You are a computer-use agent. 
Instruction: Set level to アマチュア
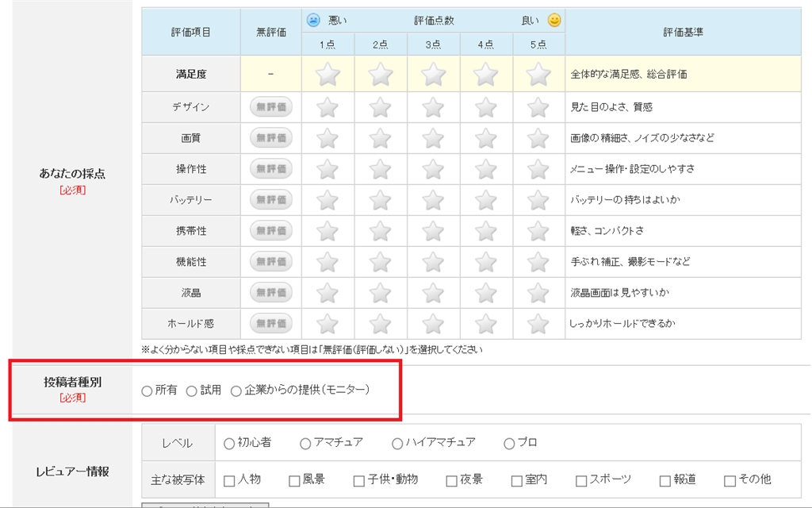click(305, 444)
